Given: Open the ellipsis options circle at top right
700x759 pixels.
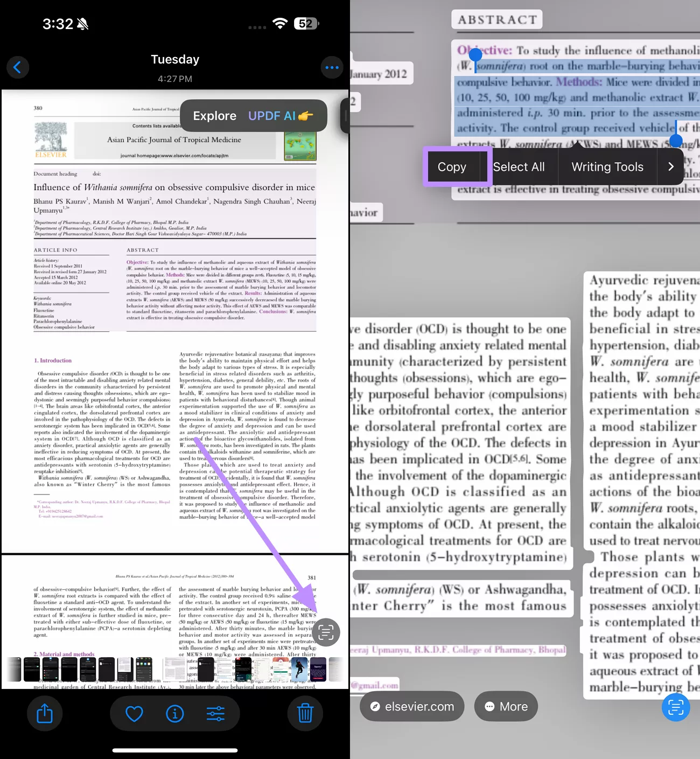Looking at the screenshot, I should tap(332, 67).
